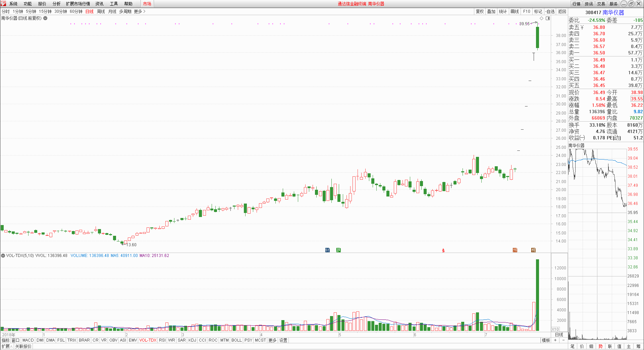Click the tallest green volume bar

[x=537, y=295]
